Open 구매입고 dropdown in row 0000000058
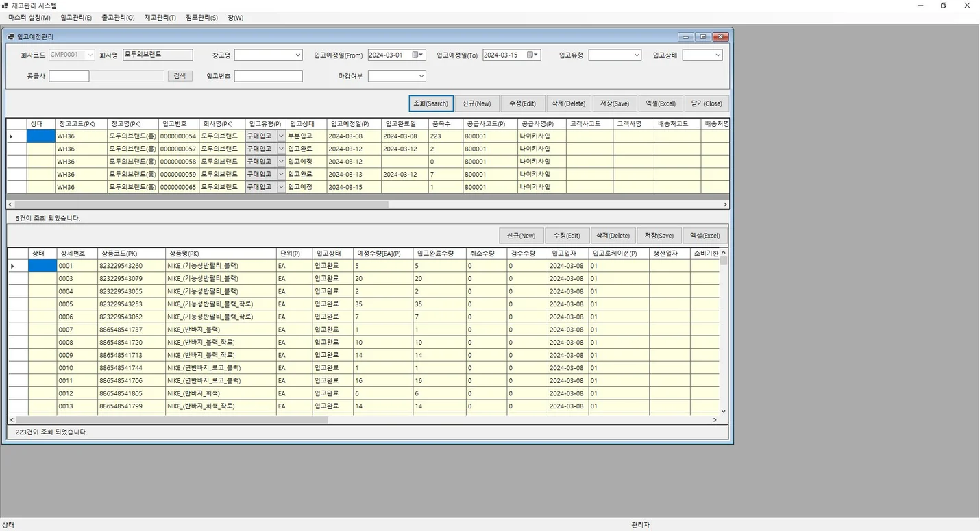 [281, 162]
